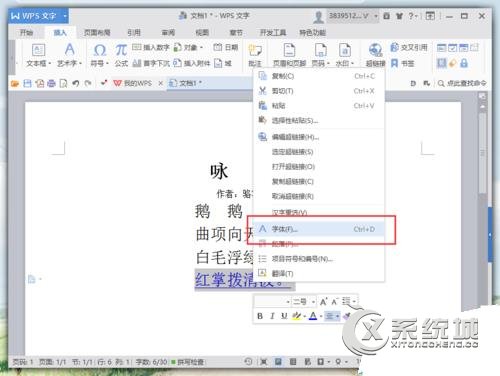Open the 引用 (References) tab

coord(134,32)
